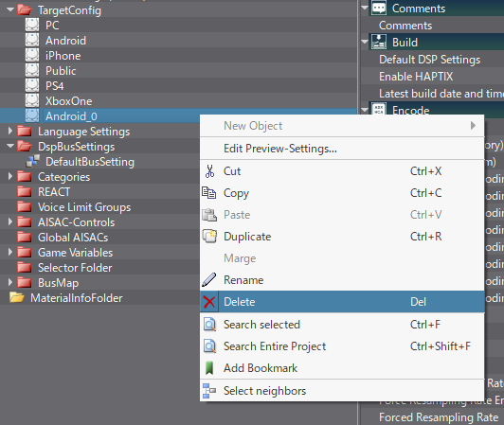This screenshot has height=425, width=504.
Task: Choose Search selected from context menu
Action: click(x=342, y=325)
